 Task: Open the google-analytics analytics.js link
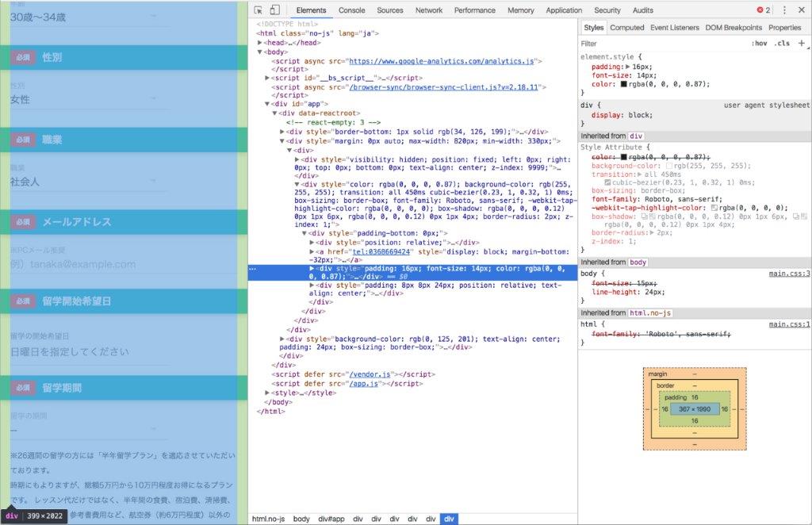441,61
